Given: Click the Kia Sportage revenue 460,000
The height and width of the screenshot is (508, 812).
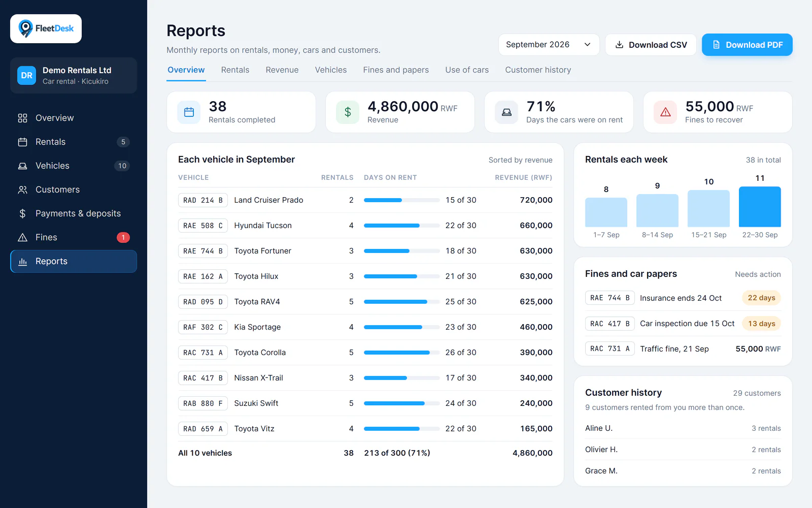Looking at the screenshot, I should pyautogui.click(x=536, y=327).
